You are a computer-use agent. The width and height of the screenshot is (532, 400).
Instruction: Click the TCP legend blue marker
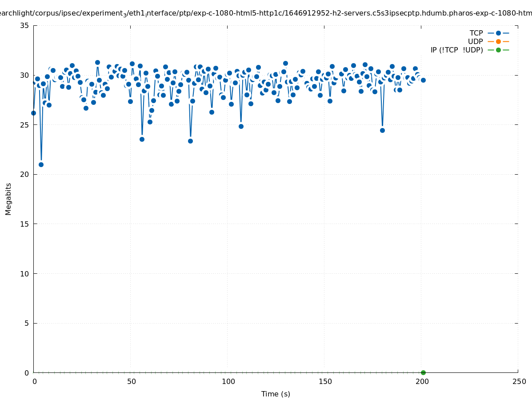coord(498,33)
